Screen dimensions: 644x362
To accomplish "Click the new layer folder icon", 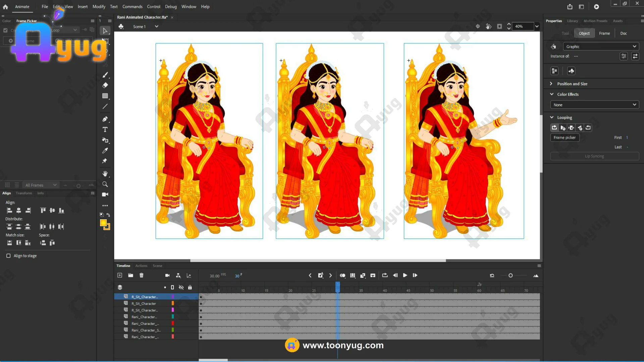I will pyautogui.click(x=130, y=275).
